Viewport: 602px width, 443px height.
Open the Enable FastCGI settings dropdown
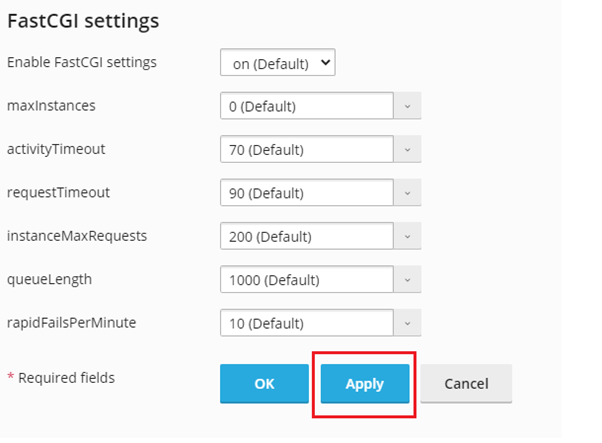277,63
